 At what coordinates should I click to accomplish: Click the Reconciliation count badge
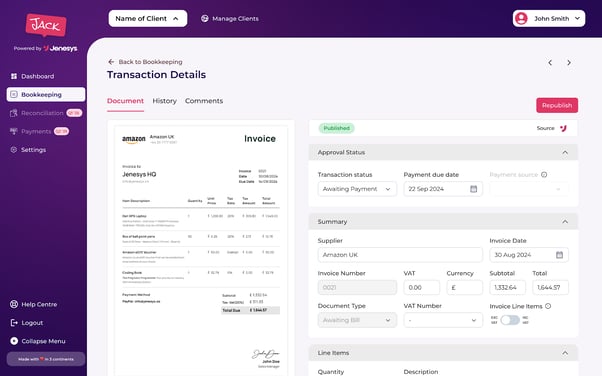(74, 113)
